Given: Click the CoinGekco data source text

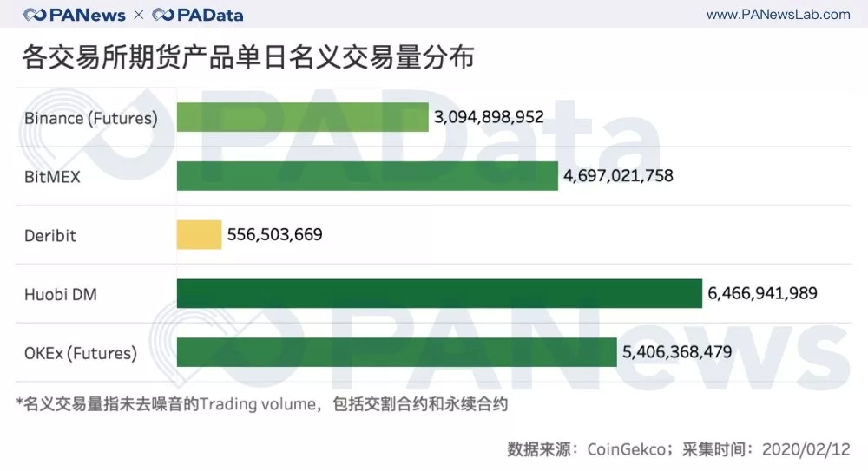Looking at the screenshot, I should pos(627,449).
